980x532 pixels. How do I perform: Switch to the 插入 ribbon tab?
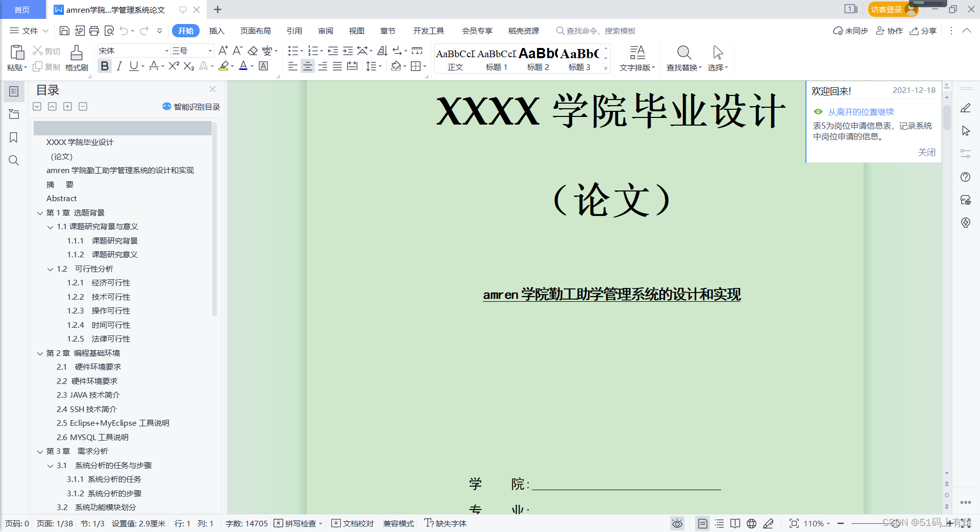(x=216, y=31)
